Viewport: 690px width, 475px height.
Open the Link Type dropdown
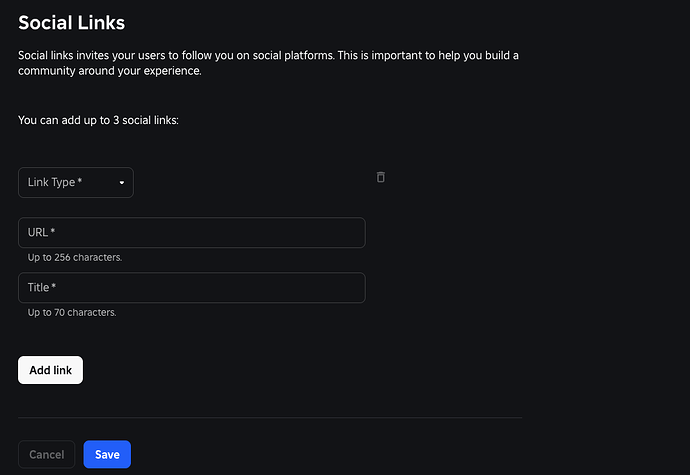coord(76,182)
